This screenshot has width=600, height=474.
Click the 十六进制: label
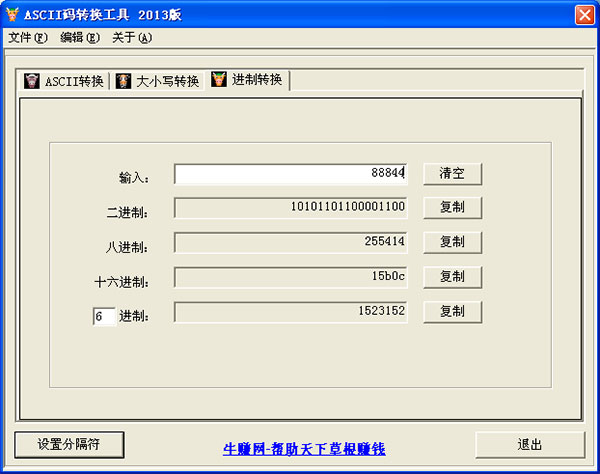(x=121, y=282)
